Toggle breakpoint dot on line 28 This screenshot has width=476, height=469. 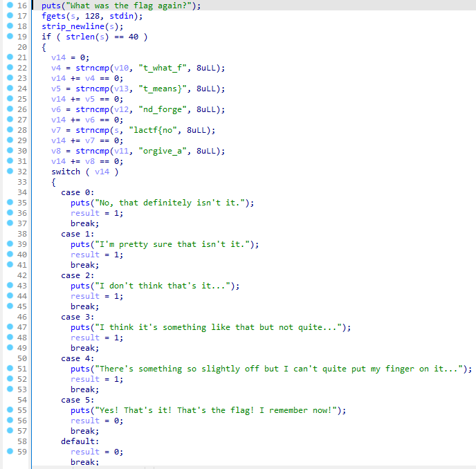10,129
